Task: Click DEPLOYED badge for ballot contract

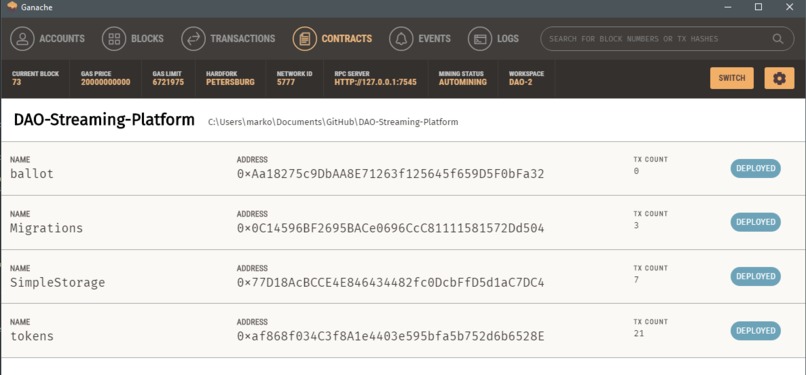Action: tap(756, 168)
